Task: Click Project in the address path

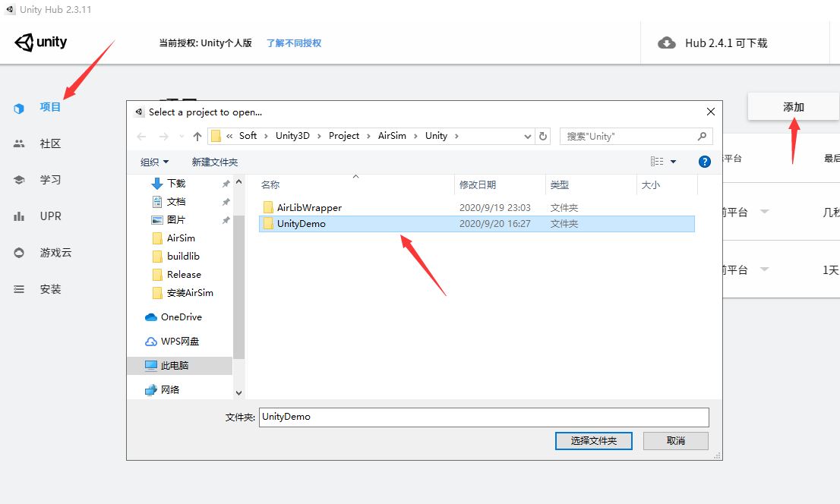Action: [344, 136]
